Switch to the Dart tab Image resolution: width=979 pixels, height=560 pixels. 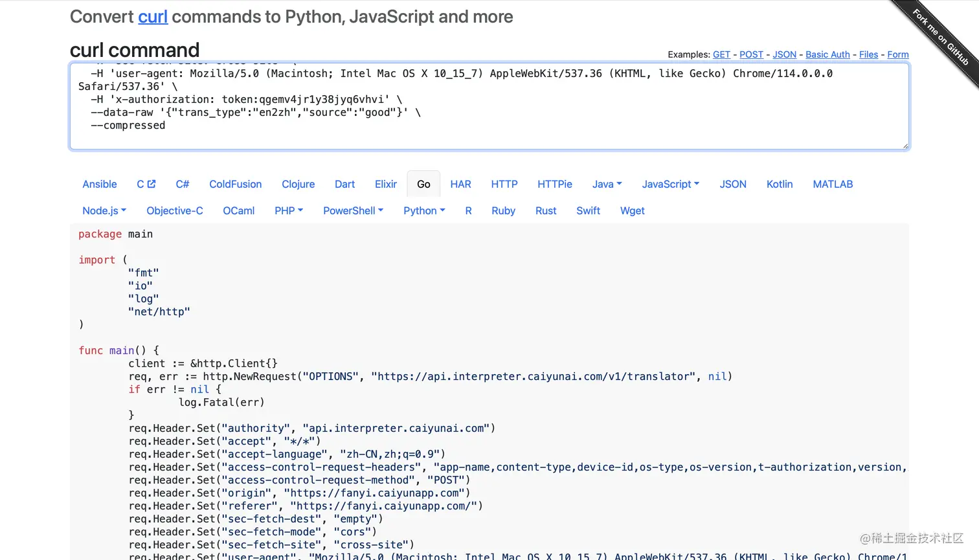345,184
